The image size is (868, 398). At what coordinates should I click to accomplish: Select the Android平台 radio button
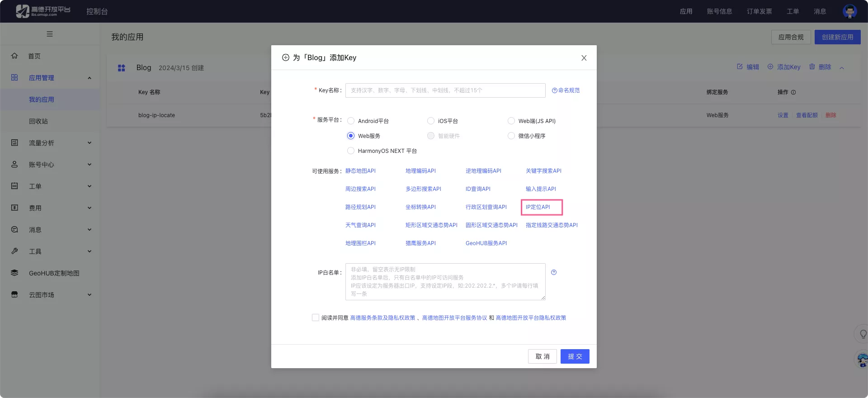click(351, 121)
